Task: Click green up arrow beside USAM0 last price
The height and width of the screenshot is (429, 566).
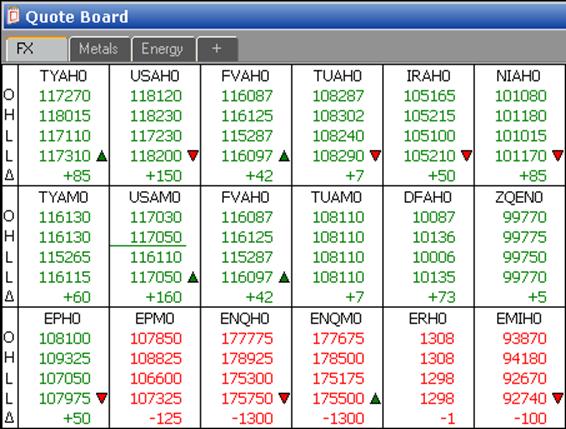Action: (x=193, y=277)
